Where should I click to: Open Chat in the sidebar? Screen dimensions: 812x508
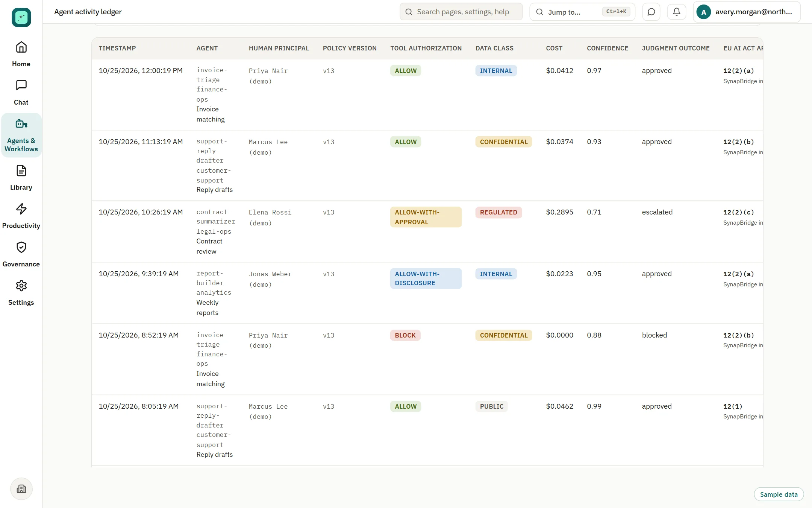pyautogui.click(x=21, y=93)
